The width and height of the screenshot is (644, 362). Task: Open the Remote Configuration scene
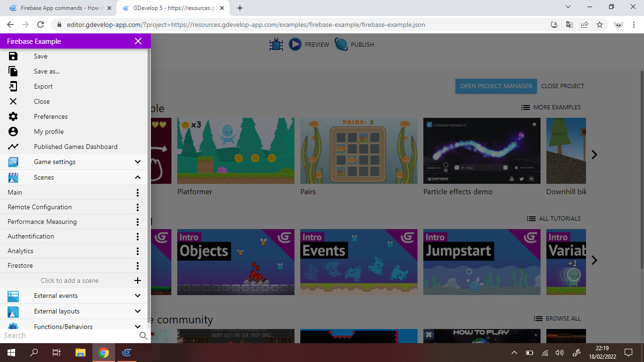tap(40, 207)
